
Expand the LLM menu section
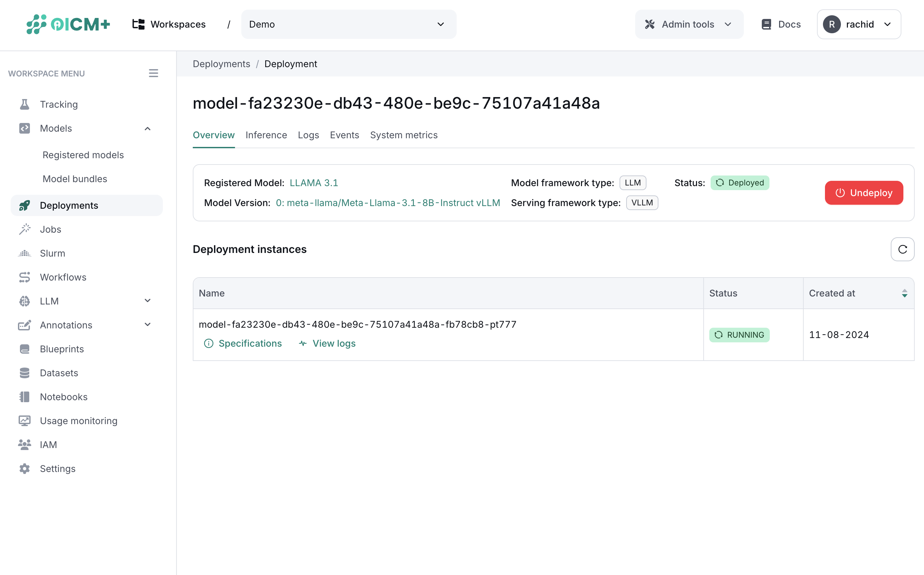(148, 301)
